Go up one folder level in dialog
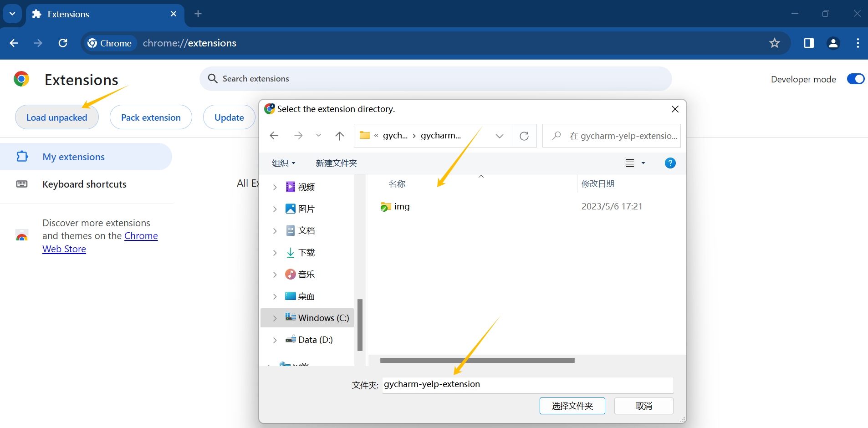 (x=339, y=136)
